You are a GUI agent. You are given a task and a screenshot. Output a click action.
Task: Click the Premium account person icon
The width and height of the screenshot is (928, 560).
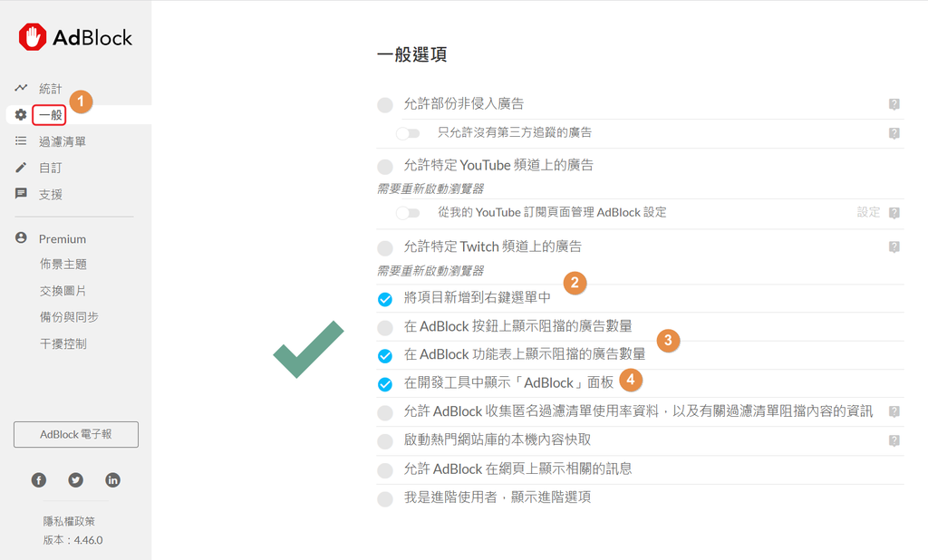[21, 238]
